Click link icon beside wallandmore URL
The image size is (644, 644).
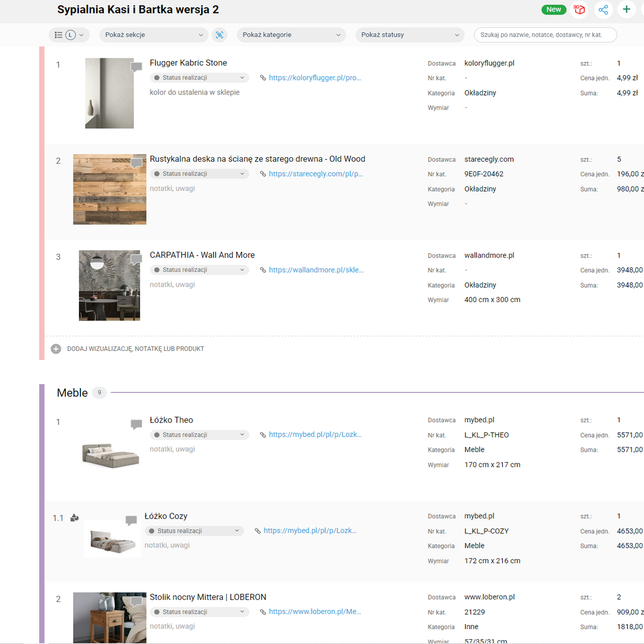(x=263, y=270)
